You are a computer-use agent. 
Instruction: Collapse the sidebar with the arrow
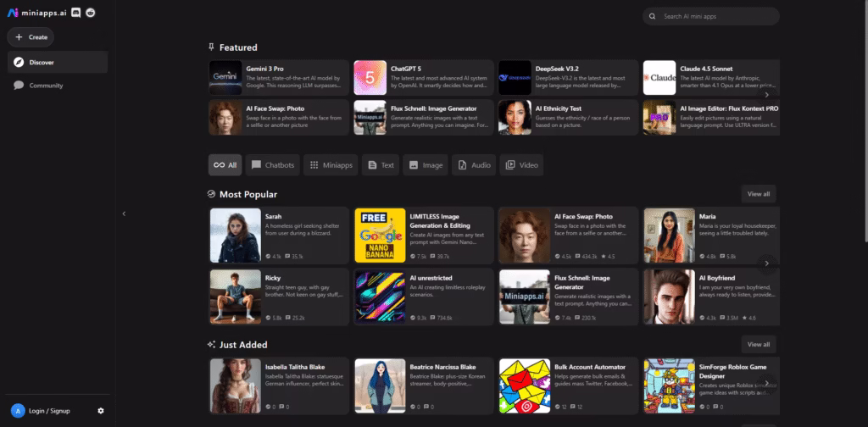tap(124, 213)
